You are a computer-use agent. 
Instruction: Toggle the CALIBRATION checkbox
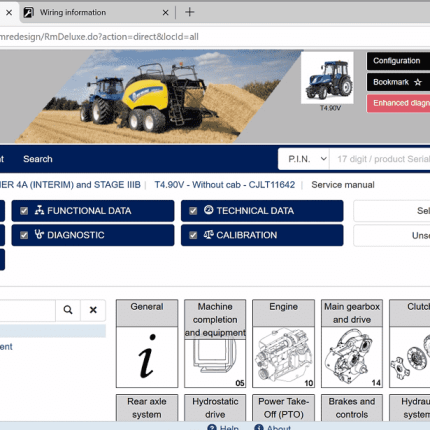tap(193, 235)
